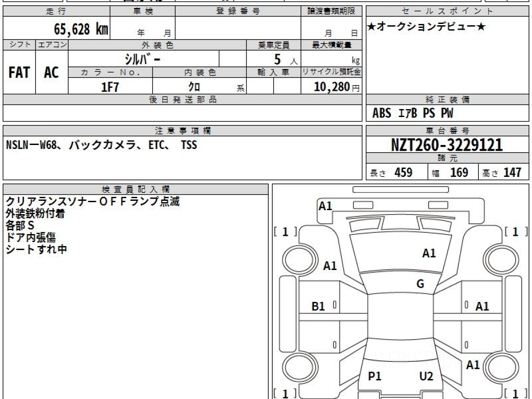Click the A1 mark on the front bumper

tap(325, 206)
